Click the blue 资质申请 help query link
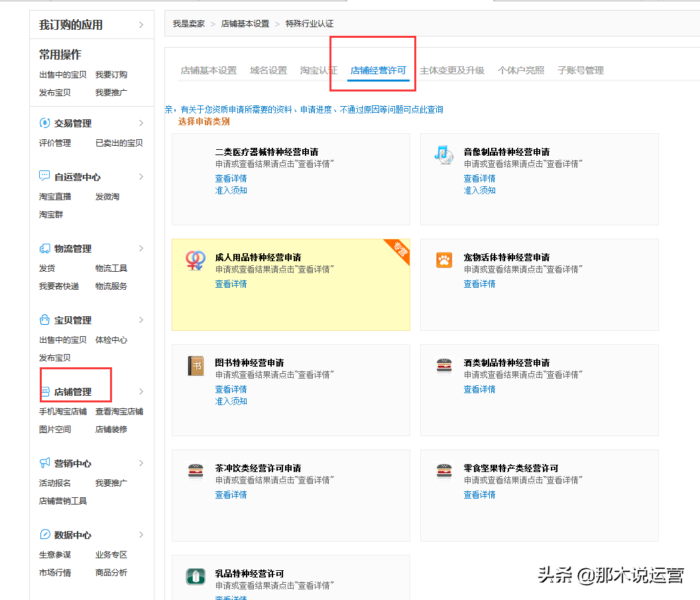The image size is (700, 600). [x=304, y=109]
